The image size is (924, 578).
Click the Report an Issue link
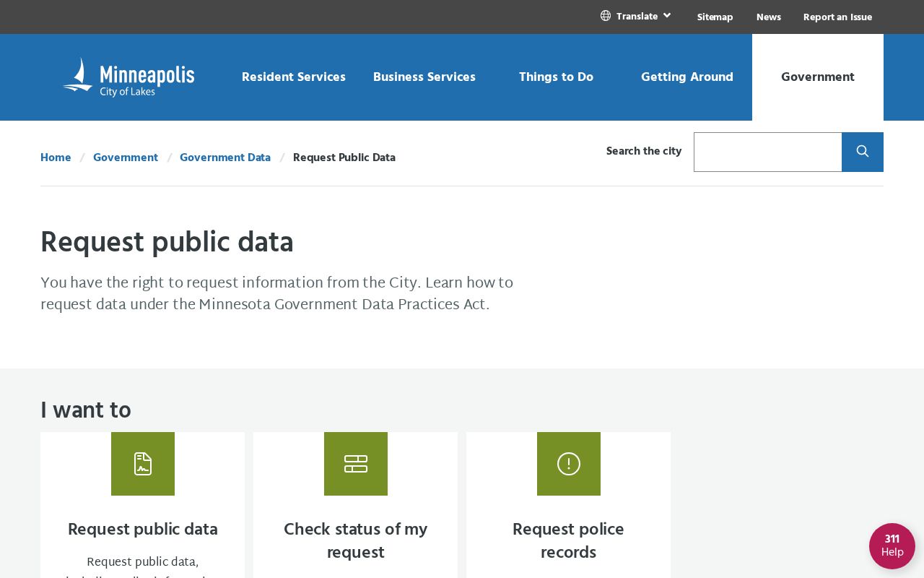pos(837,17)
